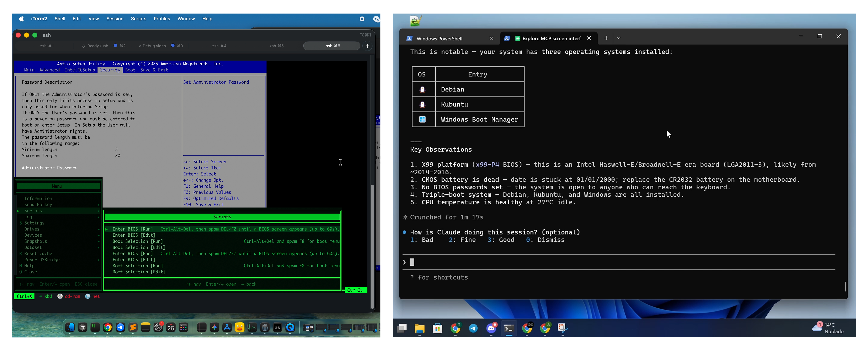Click the Administrator Password BIOS entry
Viewport: 868px width, 351px height.
[49, 168]
